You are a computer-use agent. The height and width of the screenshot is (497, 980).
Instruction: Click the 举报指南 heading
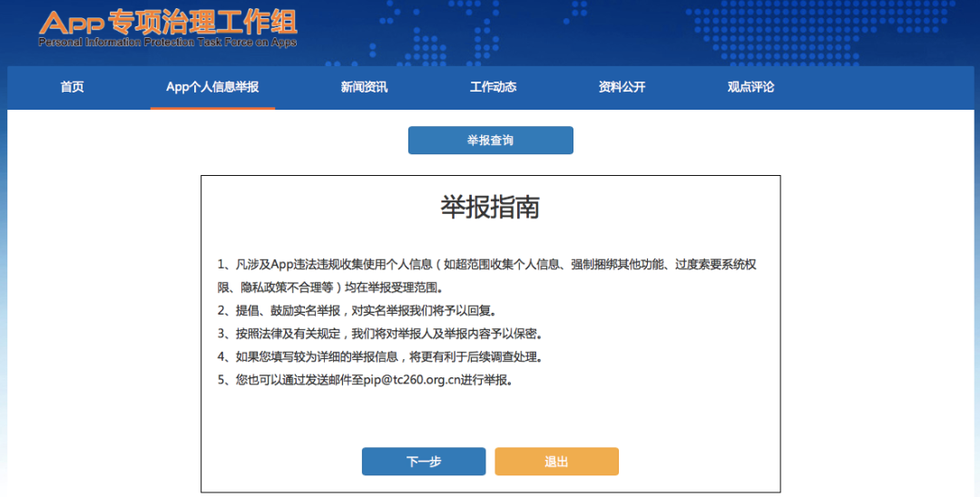tap(490, 208)
